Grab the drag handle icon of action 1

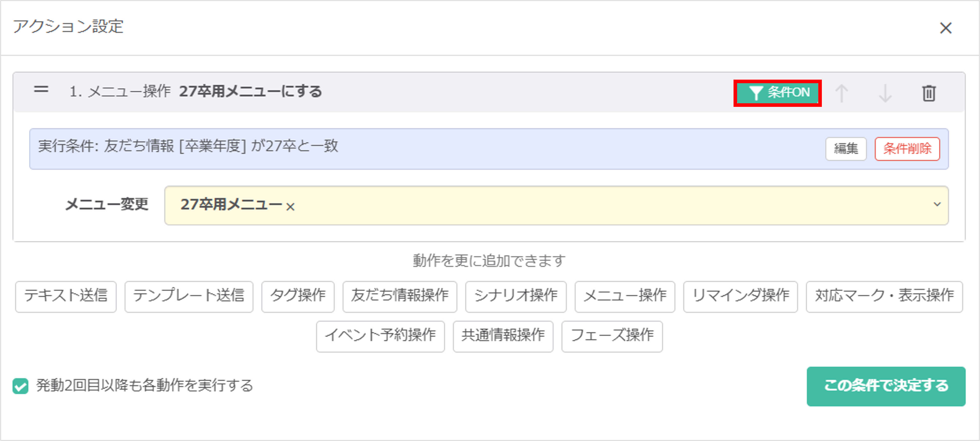41,90
